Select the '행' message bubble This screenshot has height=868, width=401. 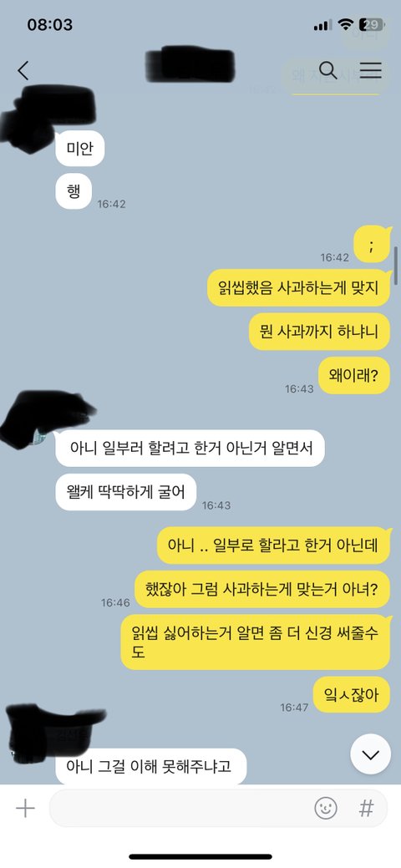click(74, 191)
